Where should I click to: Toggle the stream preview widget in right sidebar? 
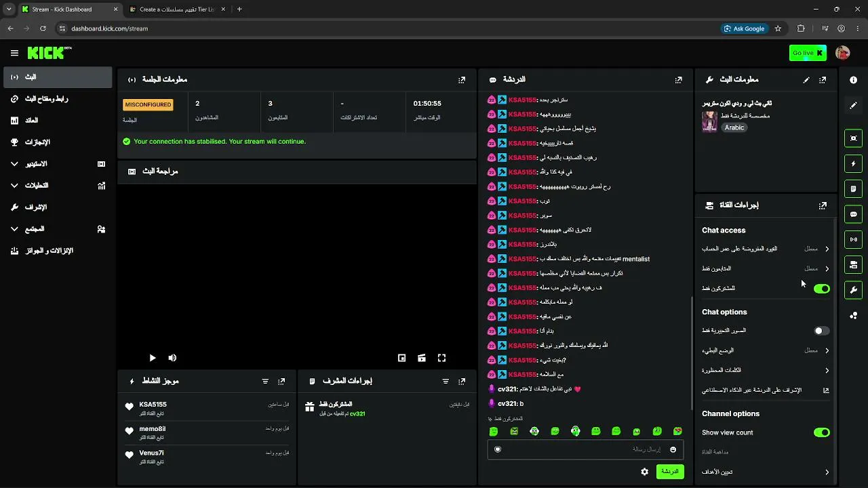(x=854, y=138)
